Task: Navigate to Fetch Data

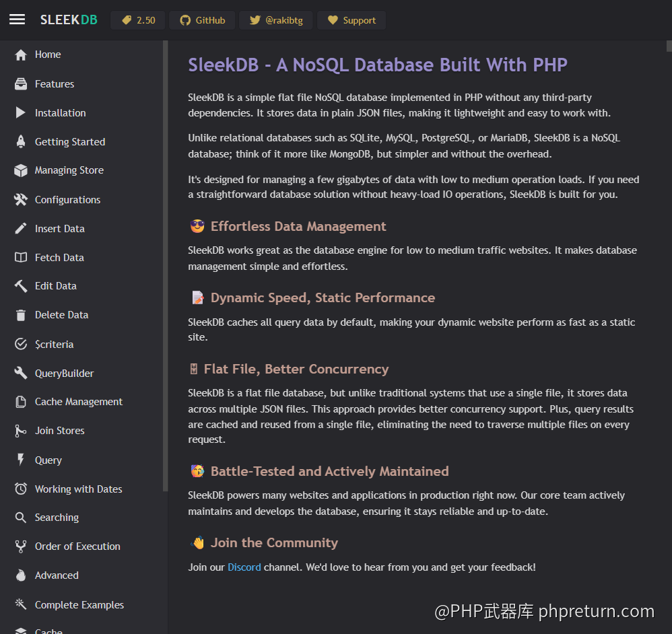Action: click(59, 258)
